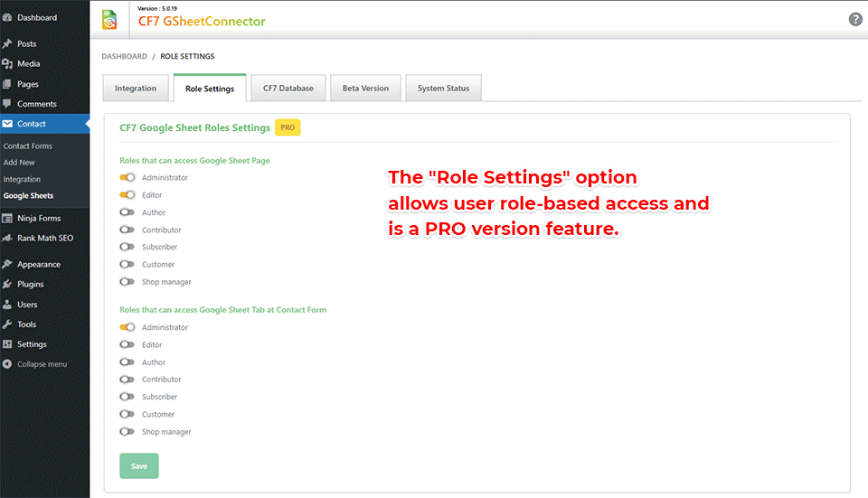Click the ROLE SETTINGS breadcrumb text
Screen dimensions: 868x498
188,56
